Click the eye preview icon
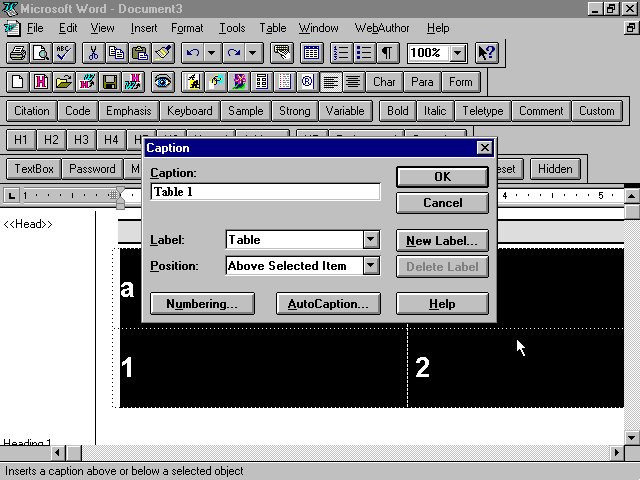Viewport: 640px width, 480px height. 162,82
